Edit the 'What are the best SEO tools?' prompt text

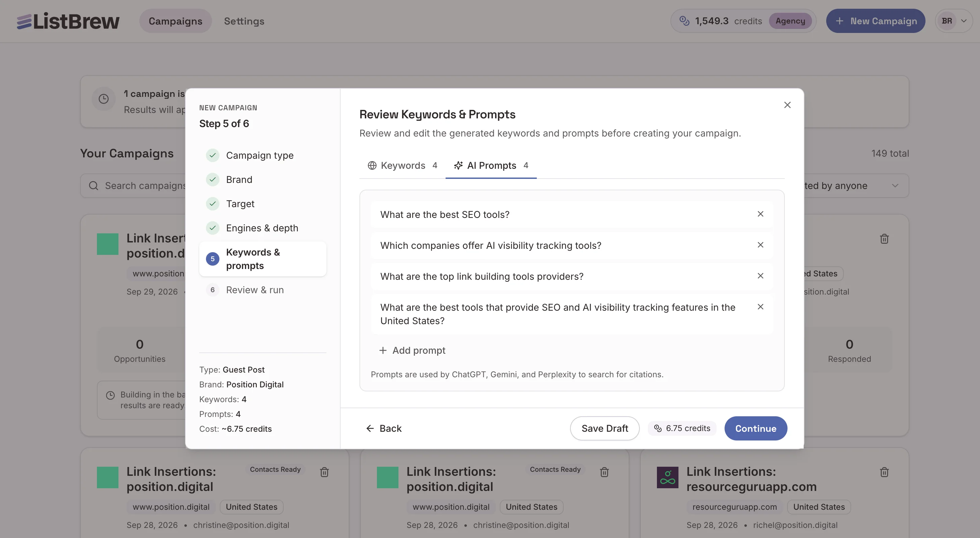(x=445, y=215)
